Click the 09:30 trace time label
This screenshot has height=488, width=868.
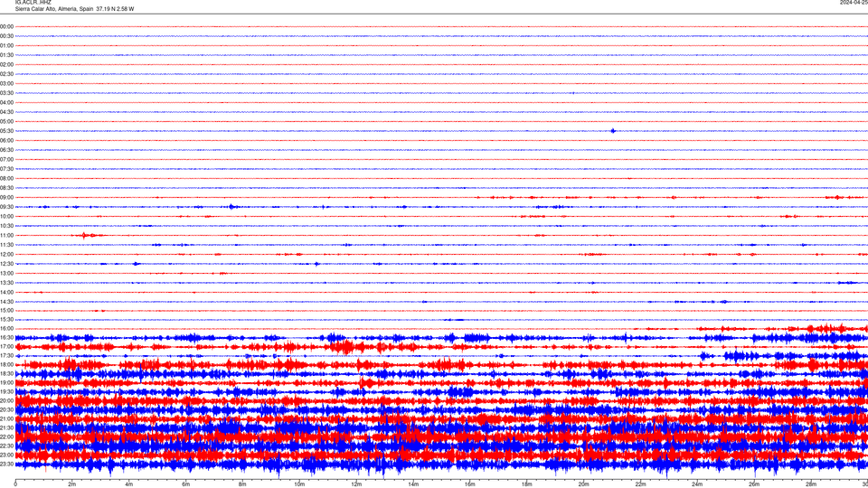coord(6,207)
